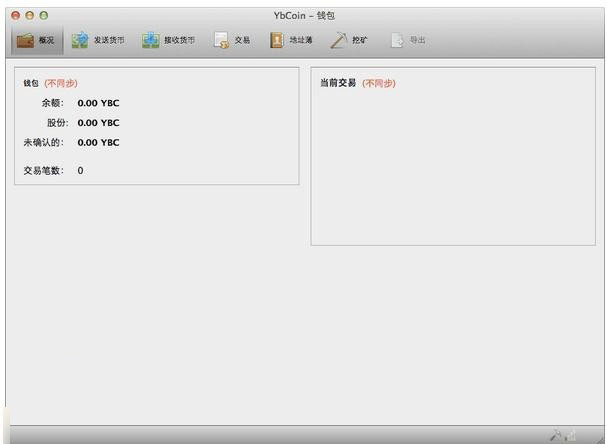Click the 交易笔数: label
This screenshot has width=607, height=444.
click(x=43, y=171)
